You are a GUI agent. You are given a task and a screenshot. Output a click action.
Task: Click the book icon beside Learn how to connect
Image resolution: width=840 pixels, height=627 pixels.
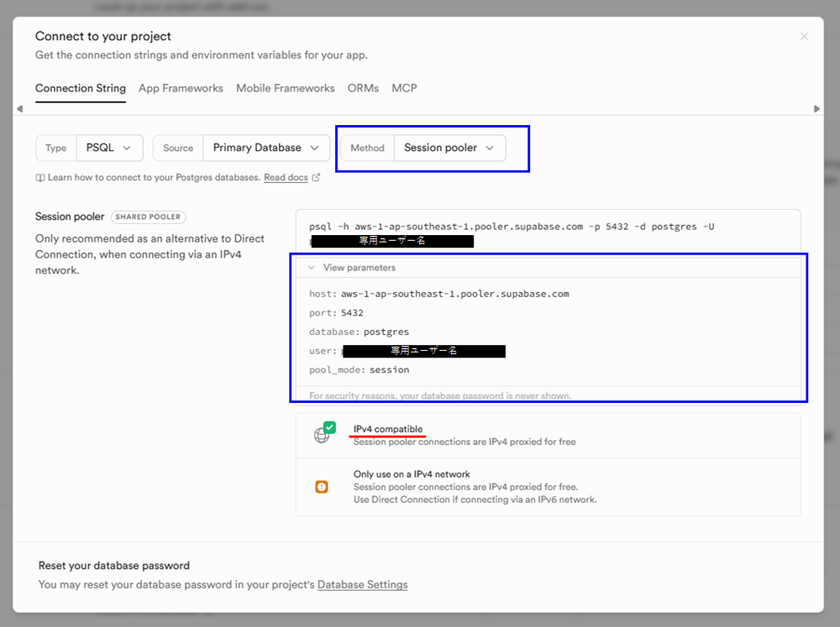click(39, 178)
